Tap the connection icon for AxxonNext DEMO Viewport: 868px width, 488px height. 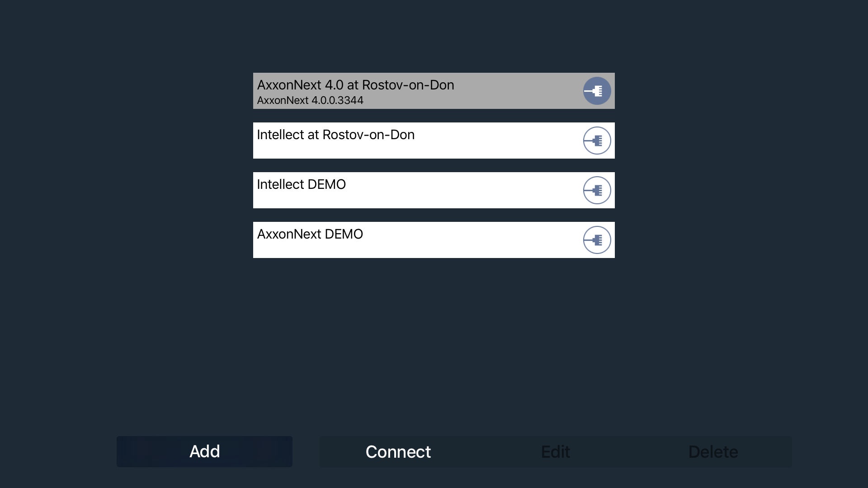(597, 240)
